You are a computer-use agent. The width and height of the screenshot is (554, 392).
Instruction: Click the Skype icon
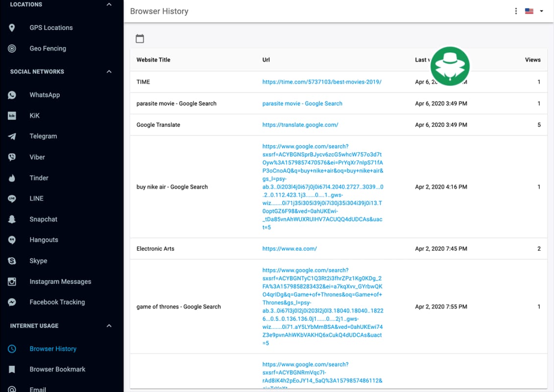click(12, 261)
